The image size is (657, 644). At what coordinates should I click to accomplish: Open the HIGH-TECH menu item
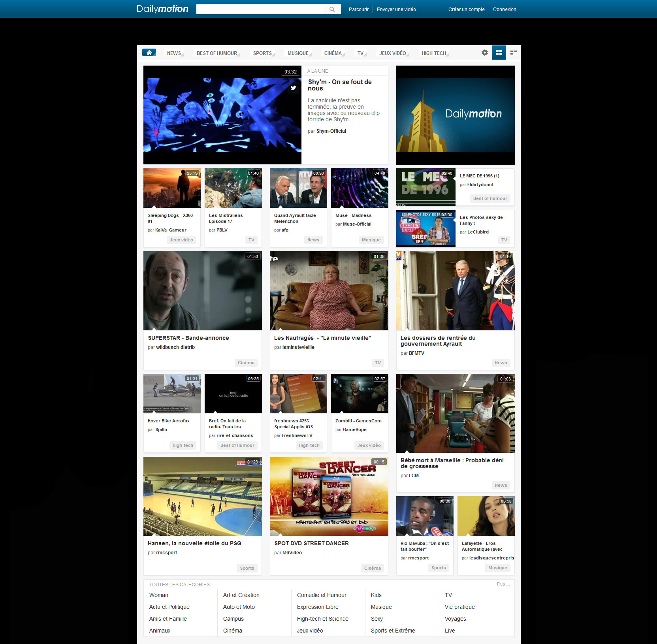[434, 53]
